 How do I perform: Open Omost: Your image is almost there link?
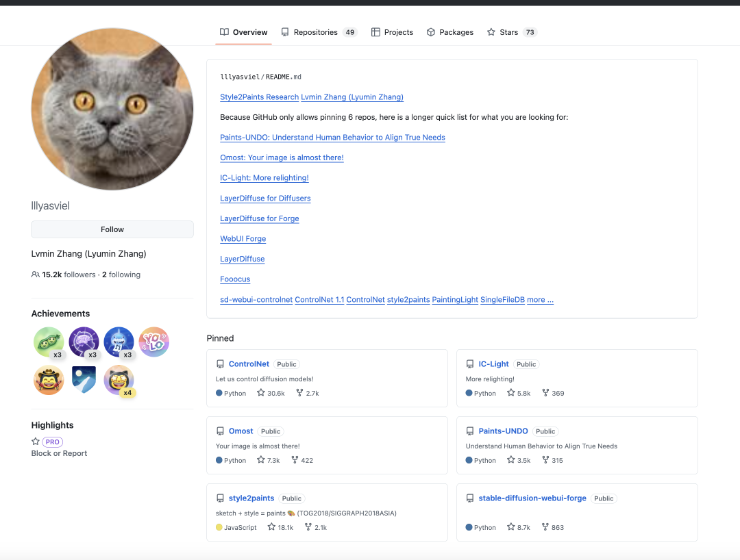point(282,157)
